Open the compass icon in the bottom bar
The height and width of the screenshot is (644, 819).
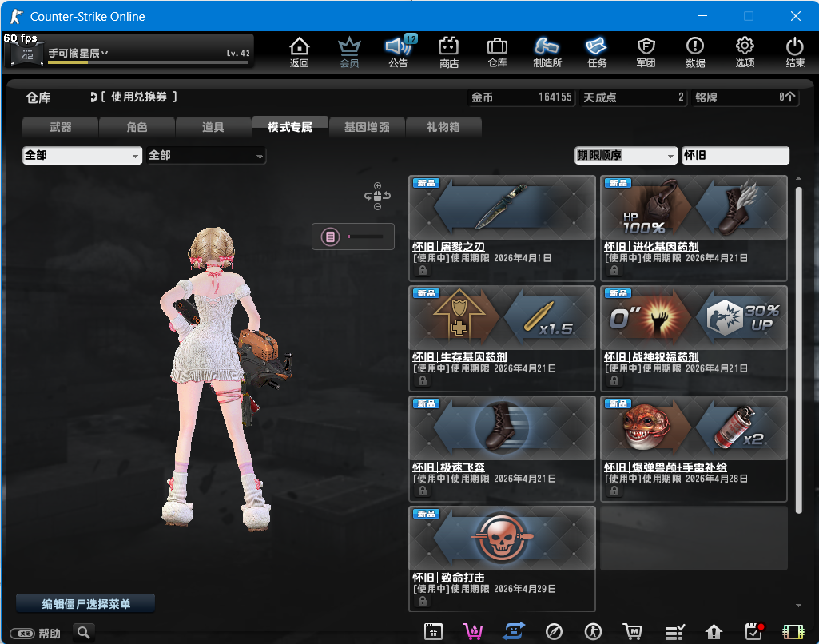coord(554,632)
